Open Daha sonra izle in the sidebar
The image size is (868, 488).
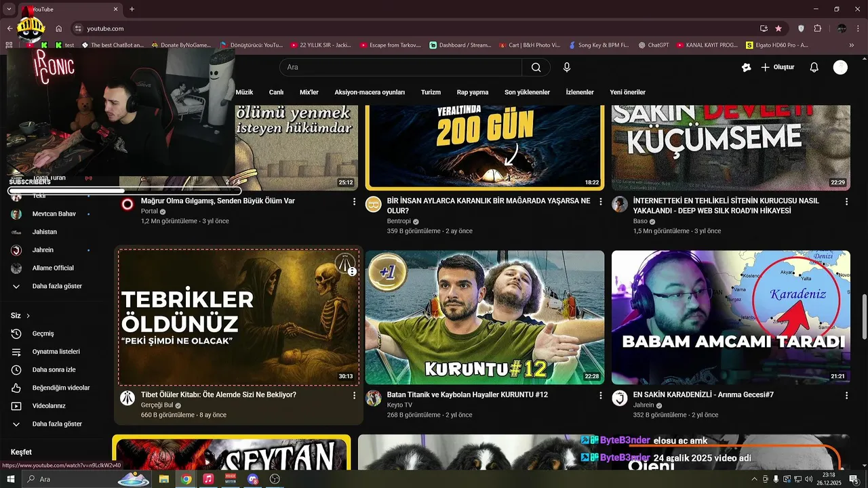(x=54, y=369)
